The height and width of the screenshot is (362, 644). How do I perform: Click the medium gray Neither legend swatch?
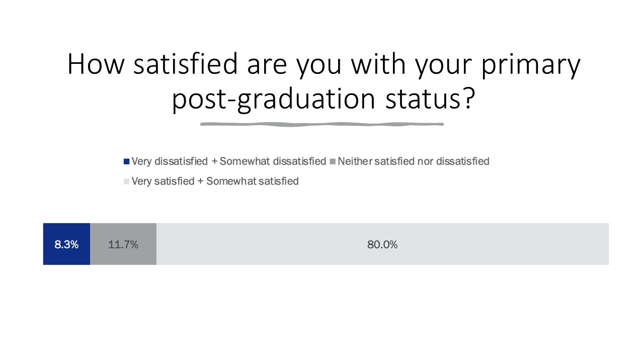point(333,162)
